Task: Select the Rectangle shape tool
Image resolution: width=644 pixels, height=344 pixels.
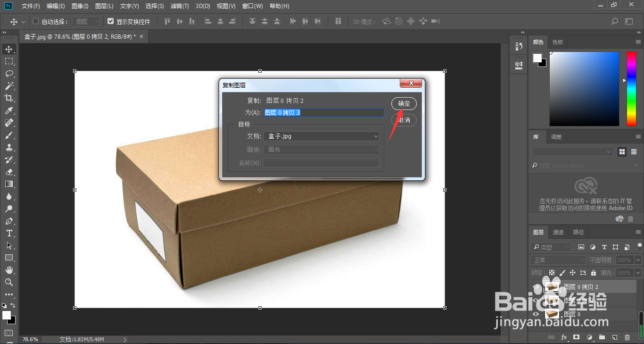Action: pos(8,258)
